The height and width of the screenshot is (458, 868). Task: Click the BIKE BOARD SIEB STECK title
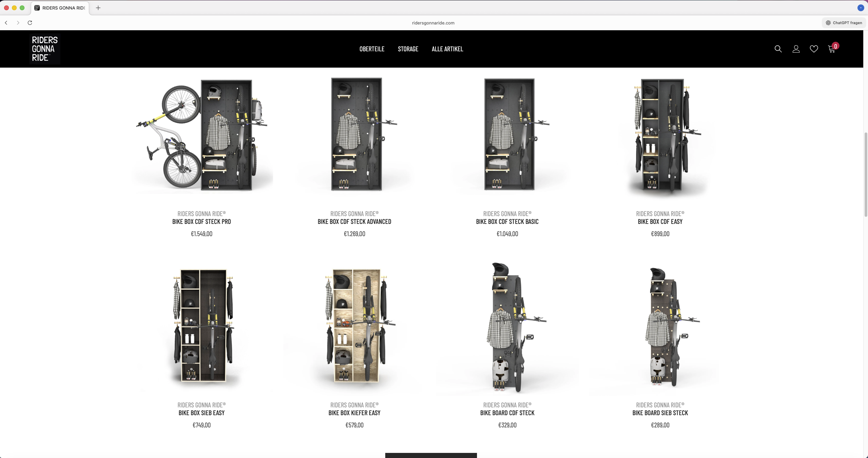pos(660,413)
